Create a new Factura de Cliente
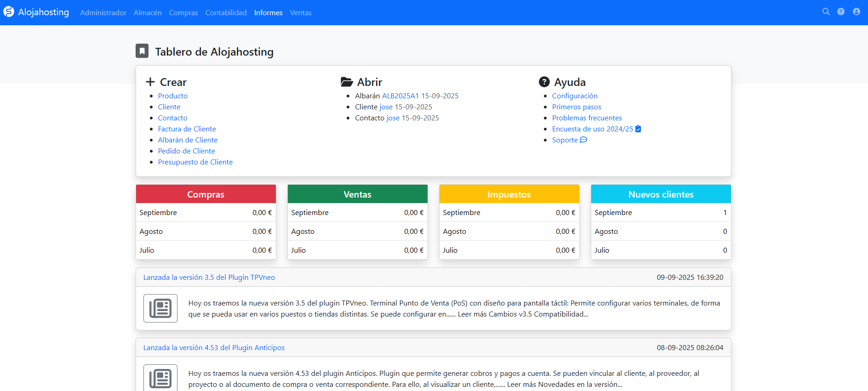The height and width of the screenshot is (391, 868). (x=187, y=129)
